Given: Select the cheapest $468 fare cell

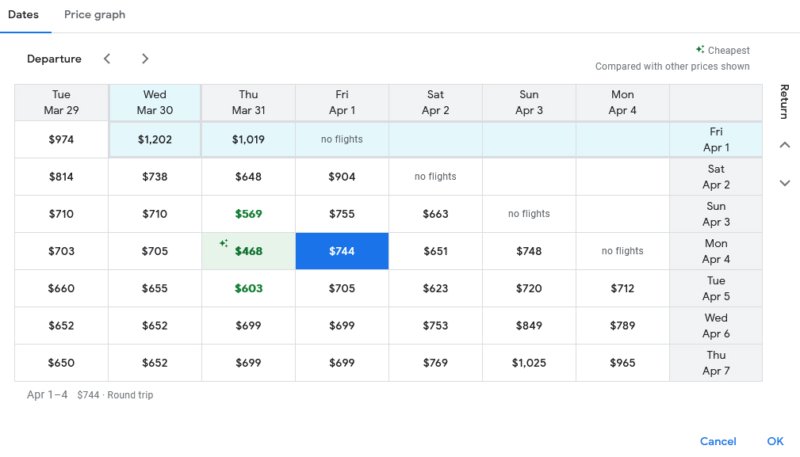Looking at the screenshot, I should (x=248, y=251).
